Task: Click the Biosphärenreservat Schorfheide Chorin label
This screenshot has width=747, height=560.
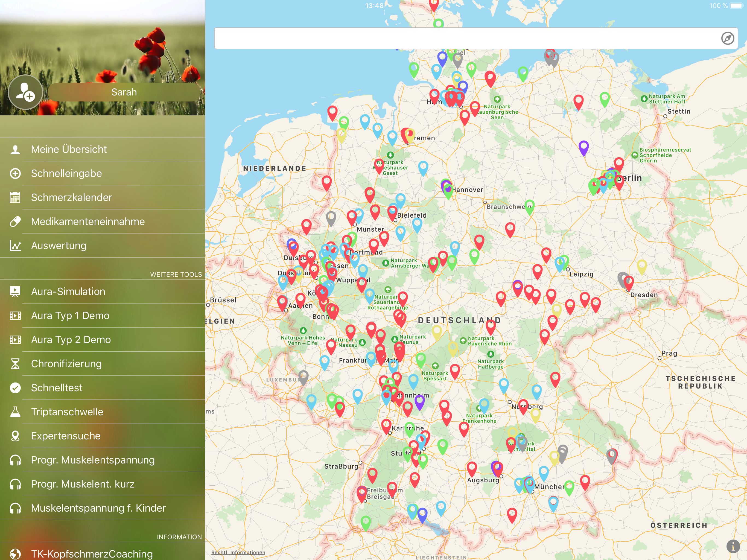Action: pyautogui.click(x=665, y=155)
